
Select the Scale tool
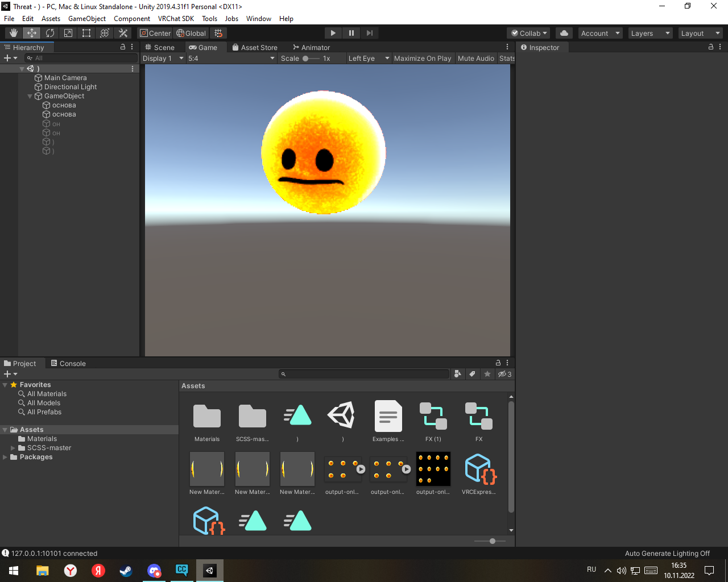pyautogui.click(x=68, y=33)
